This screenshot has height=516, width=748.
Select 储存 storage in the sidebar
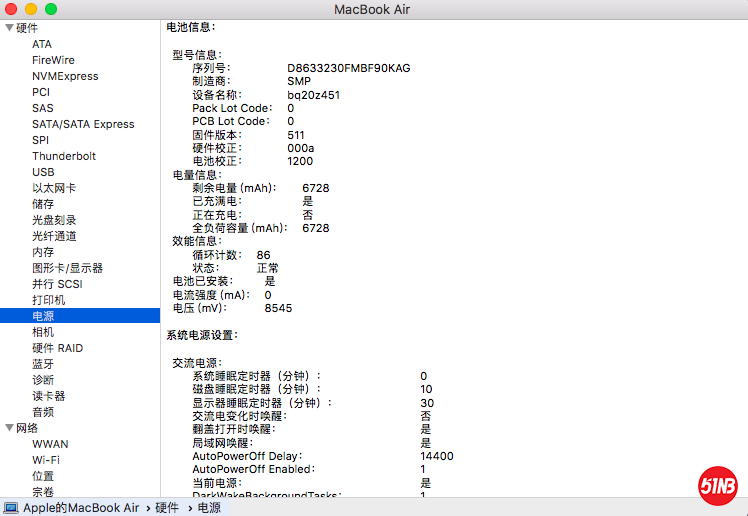(43, 204)
